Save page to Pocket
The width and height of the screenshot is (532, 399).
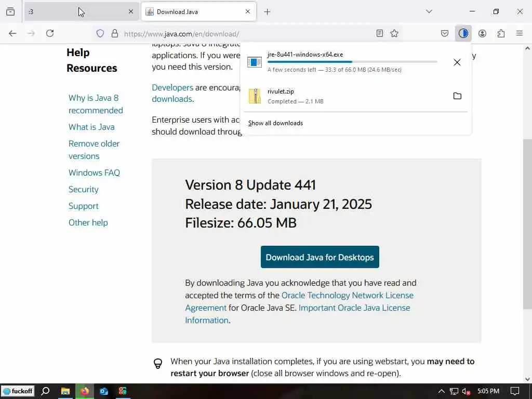tap(445, 33)
